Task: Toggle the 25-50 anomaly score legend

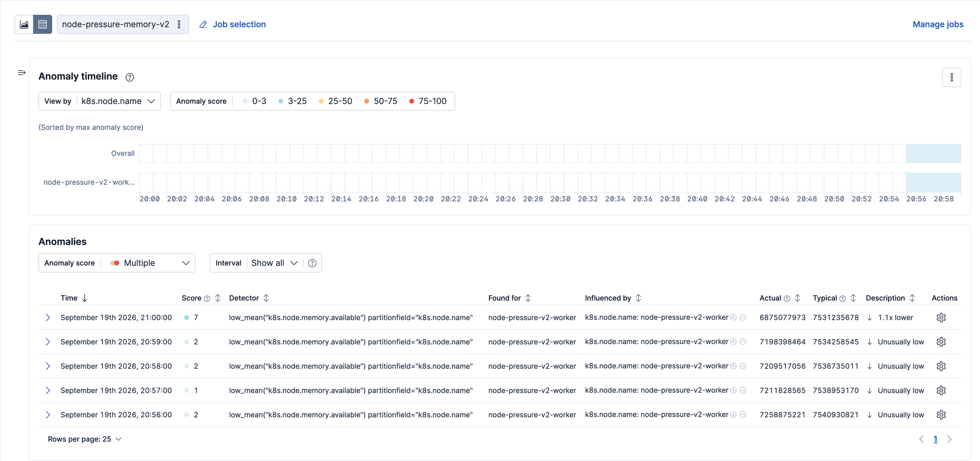Action: [x=335, y=101]
